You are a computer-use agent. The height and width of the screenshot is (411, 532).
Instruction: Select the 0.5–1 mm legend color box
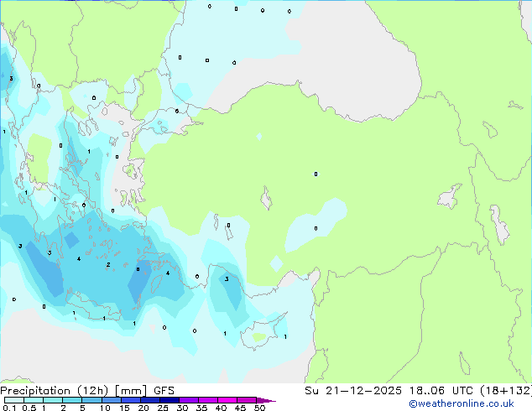coord(34,400)
